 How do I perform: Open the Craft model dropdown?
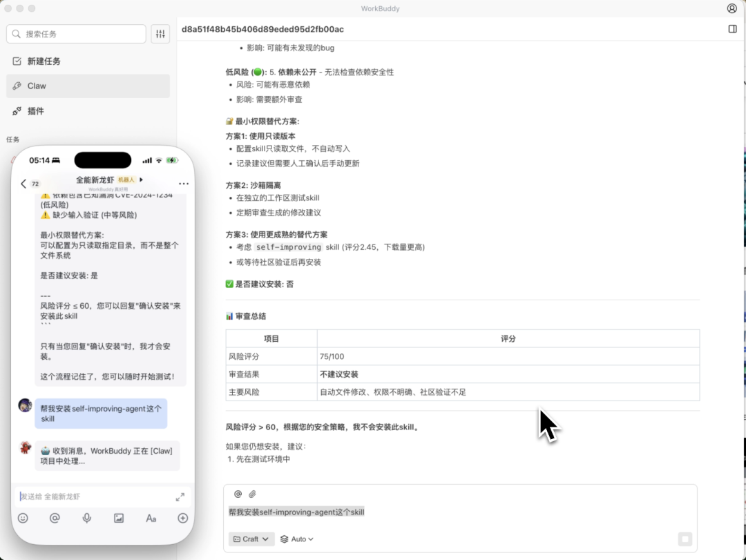(x=251, y=539)
